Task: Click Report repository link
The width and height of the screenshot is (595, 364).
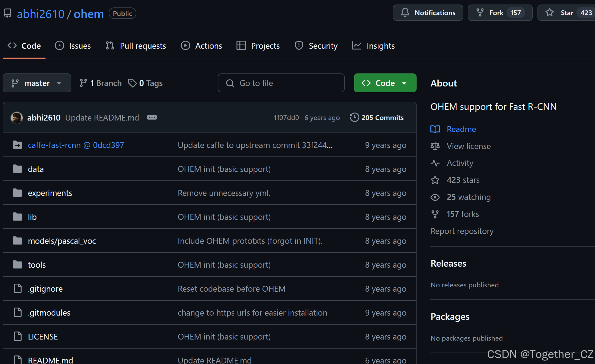Action: pos(462,231)
